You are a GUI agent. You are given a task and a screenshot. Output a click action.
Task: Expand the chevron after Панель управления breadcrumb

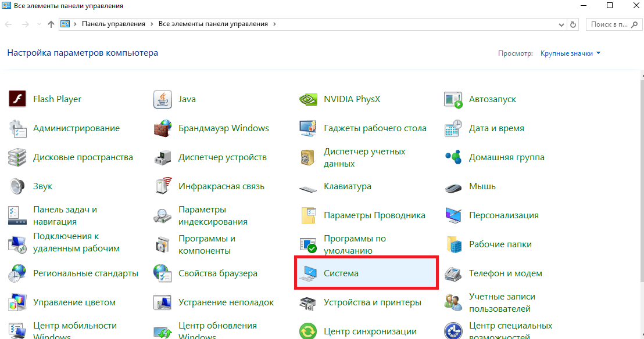(x=152, y=24)
